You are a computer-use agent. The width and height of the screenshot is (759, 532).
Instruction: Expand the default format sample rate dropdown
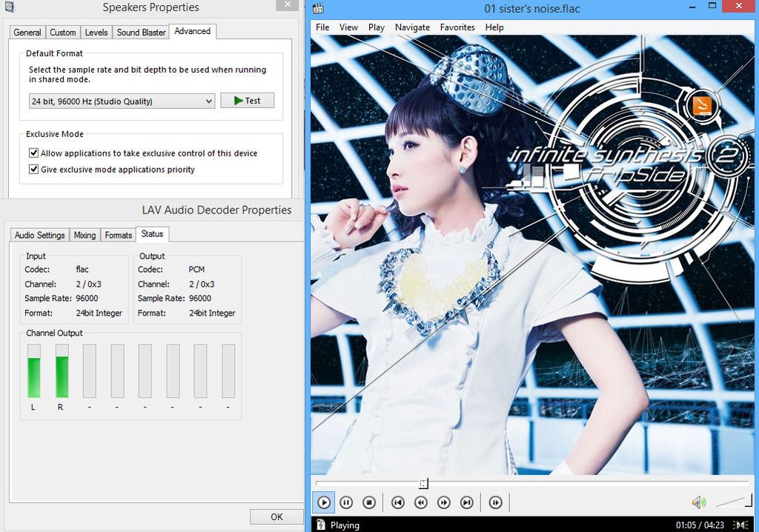pos(122,102)
